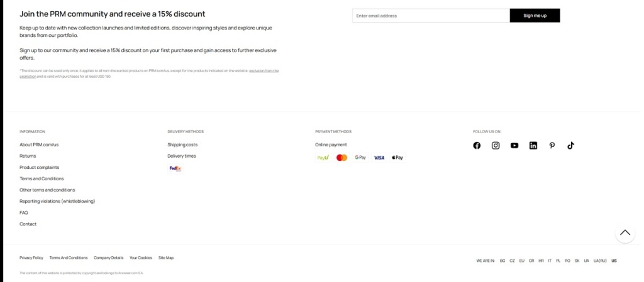644x282 pixels.
Task: Open the Instagram profile icon
Action: [x=496, y=146]
